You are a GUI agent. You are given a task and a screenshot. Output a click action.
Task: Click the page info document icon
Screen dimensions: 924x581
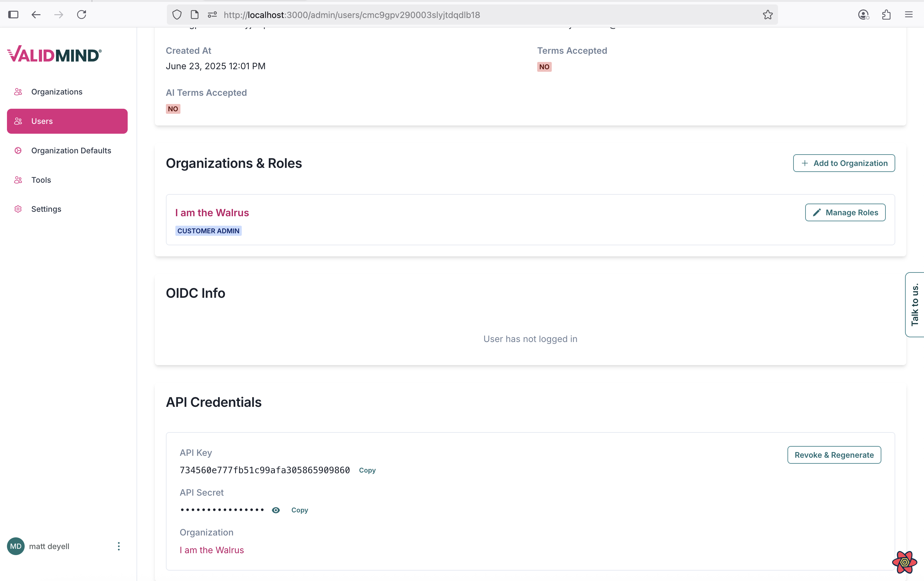point(195,15)
